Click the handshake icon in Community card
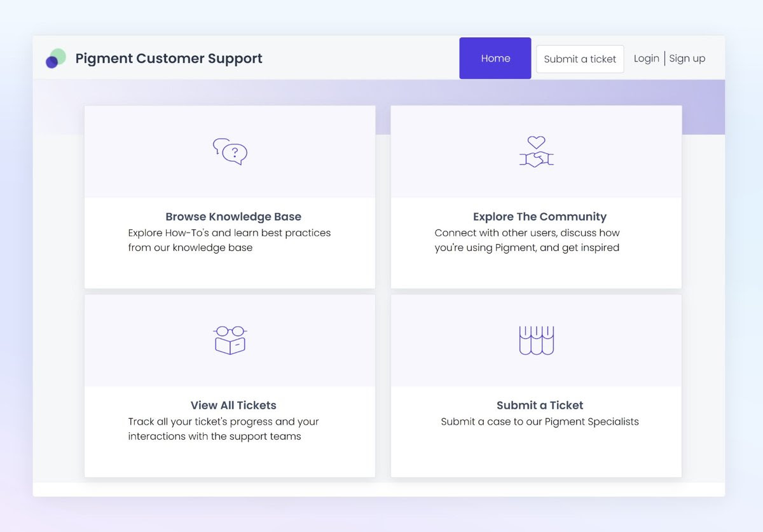763x532 pixels. coord(536,159)
